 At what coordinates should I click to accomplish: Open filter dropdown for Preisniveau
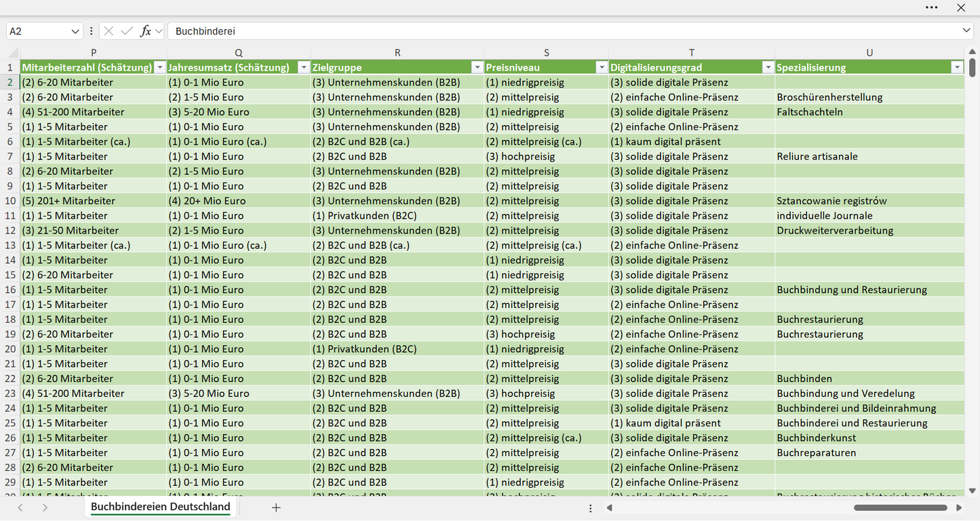(602, 67)
